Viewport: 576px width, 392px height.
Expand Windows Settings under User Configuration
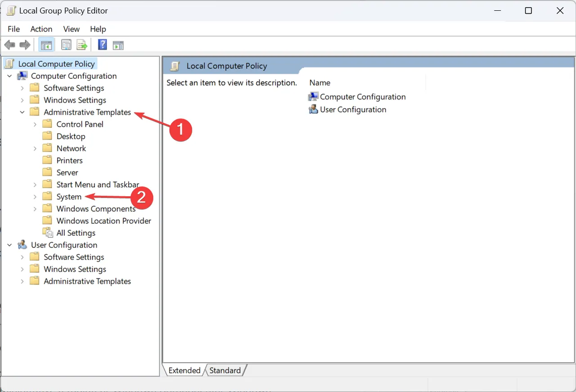click(x=22, y=269)
